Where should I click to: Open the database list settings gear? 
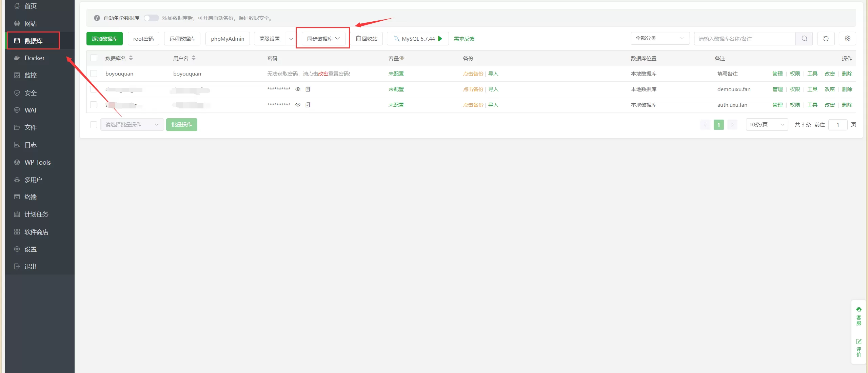[847, 38]
